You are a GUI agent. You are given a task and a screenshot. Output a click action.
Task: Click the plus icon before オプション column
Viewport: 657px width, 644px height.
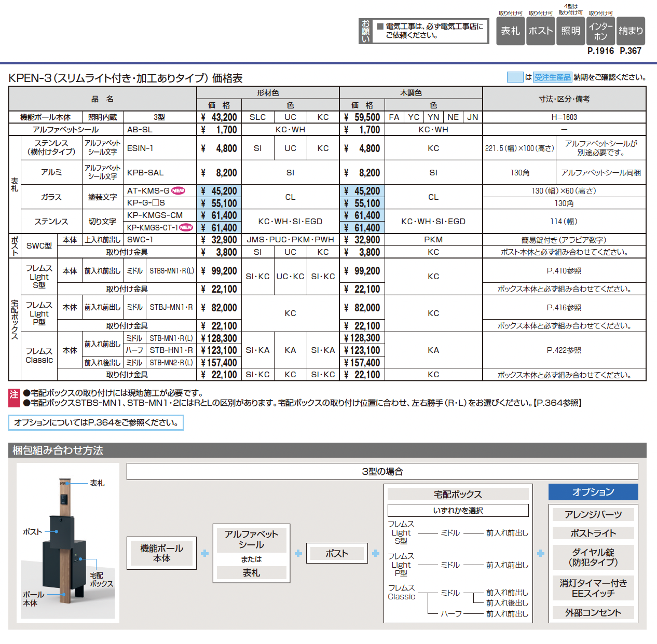(x=541, y=554)
